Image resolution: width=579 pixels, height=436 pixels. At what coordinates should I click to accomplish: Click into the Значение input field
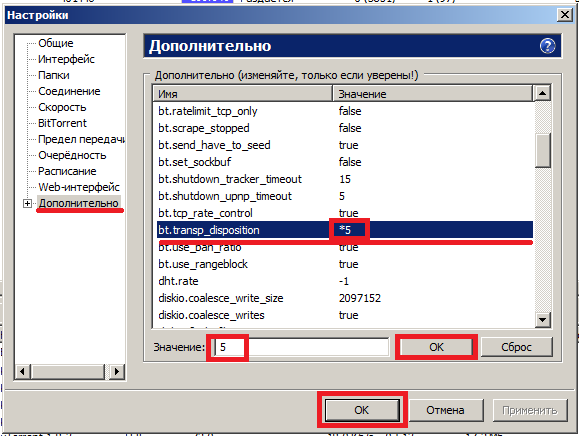click(301, 347)
